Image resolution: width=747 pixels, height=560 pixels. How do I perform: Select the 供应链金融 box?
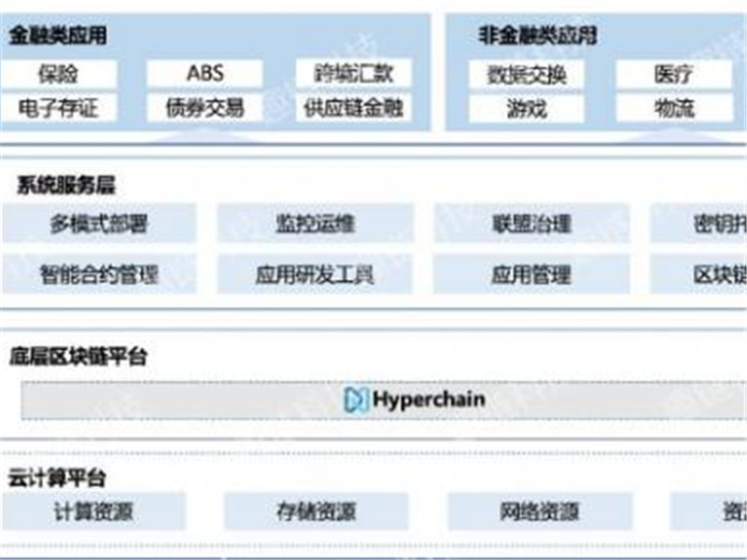click(354, 108)
